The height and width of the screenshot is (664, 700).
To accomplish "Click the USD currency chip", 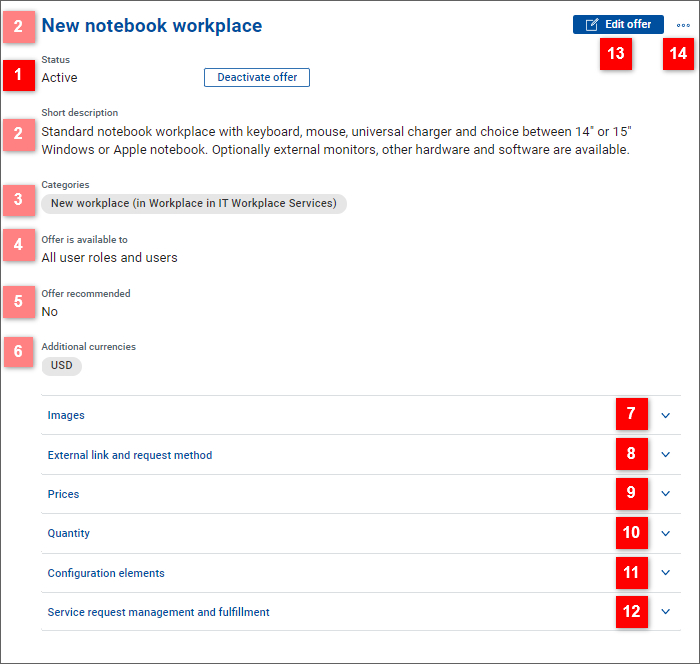I will coord(62,366).
